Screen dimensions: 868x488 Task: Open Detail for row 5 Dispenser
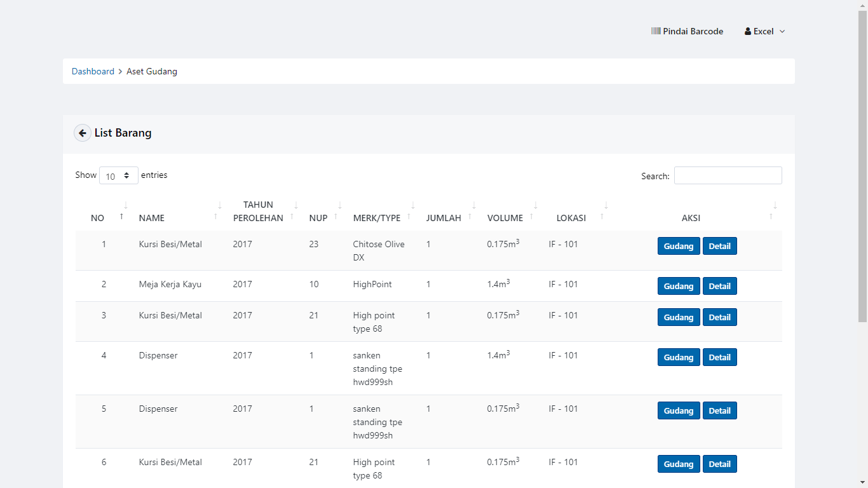pos(720,410)
